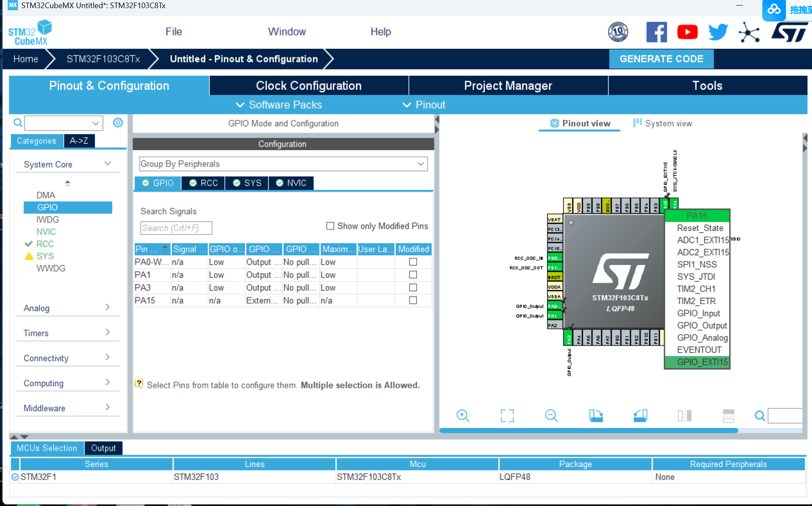Image resolution: width=812 pixels, height=506 pixels.
Task: Open the File menu
Action: (174, 32)
